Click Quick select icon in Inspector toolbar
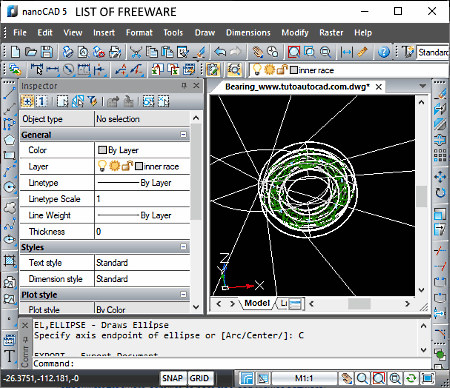This screenshot has height=388, width=450. point(93,101)
